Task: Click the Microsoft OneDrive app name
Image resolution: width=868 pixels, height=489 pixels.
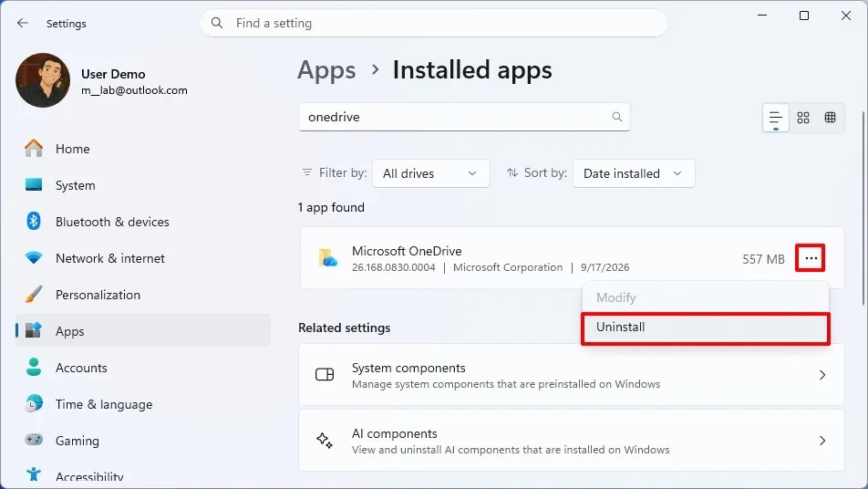Action: 407,251
